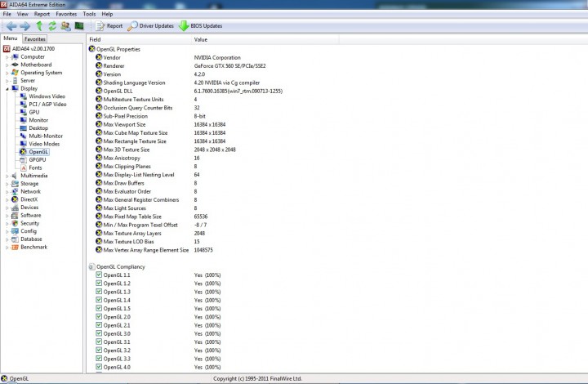Click the users toolbar icon
Viewport: 588px width, 384px height.
[65, 26]
